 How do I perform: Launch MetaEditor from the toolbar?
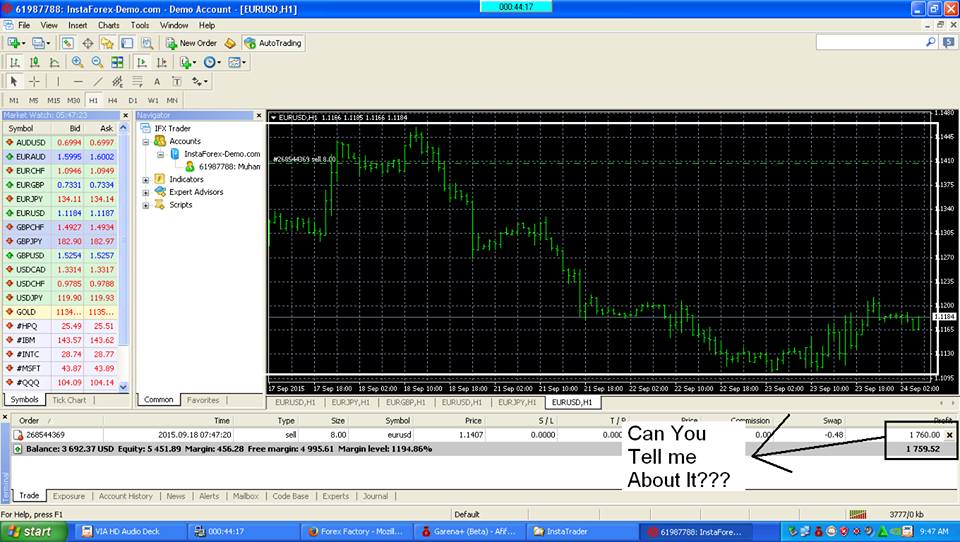pyautogui.click(x=230, y=43)
